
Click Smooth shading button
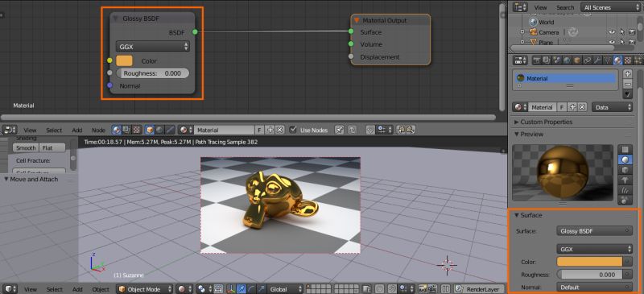[26, 147]
